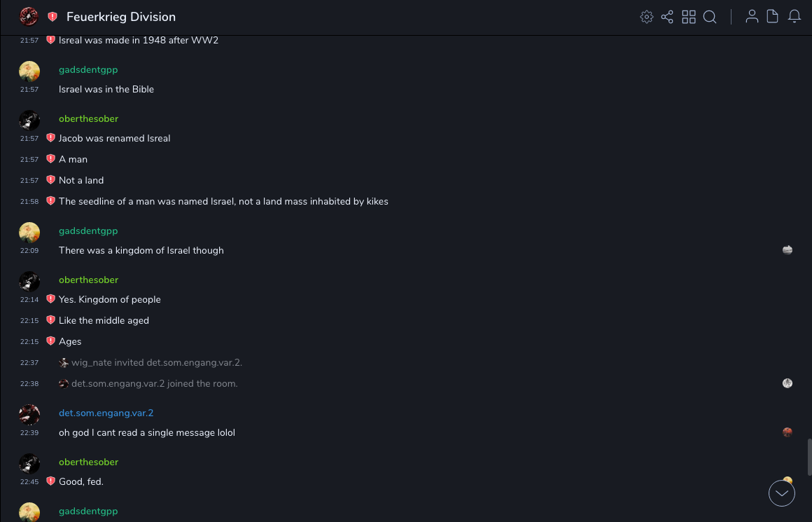Screen dimensions: 812x522
Task: Click the Feuerkrieg Division room title
Action: [121, 17]
